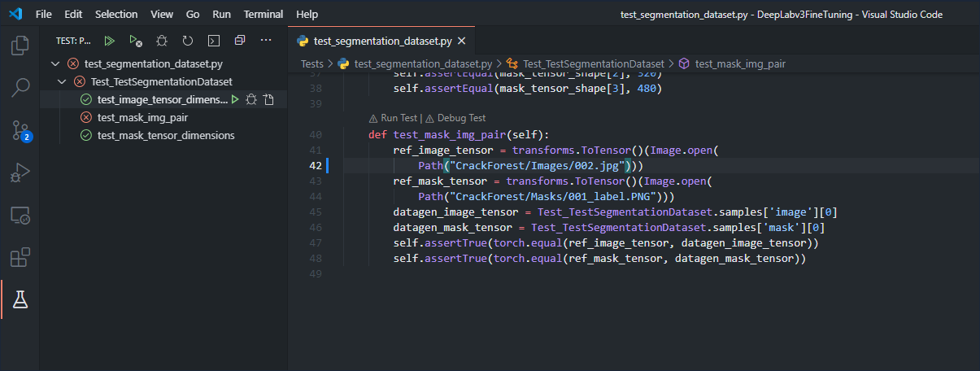
Task: Refresh the test list with reload icon
Action: (188, 40)
